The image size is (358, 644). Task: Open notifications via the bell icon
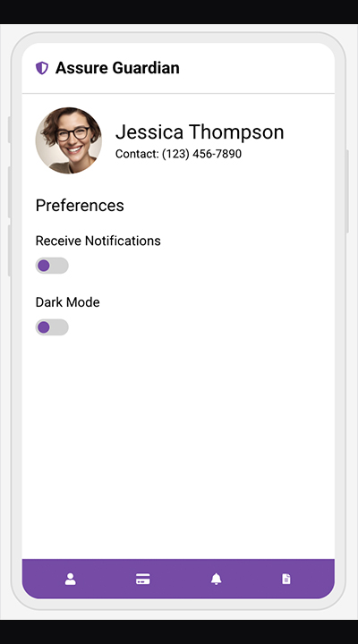(217, 579)
